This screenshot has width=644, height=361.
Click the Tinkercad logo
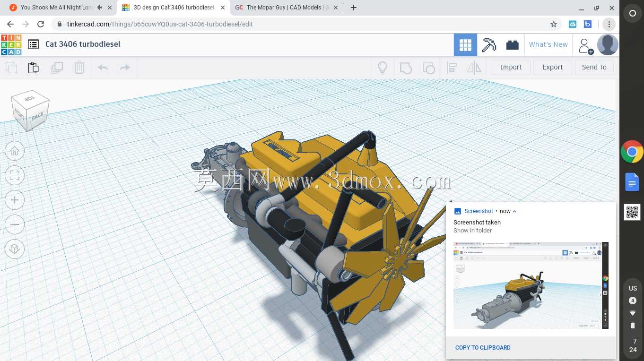click(x=11, y=44)
